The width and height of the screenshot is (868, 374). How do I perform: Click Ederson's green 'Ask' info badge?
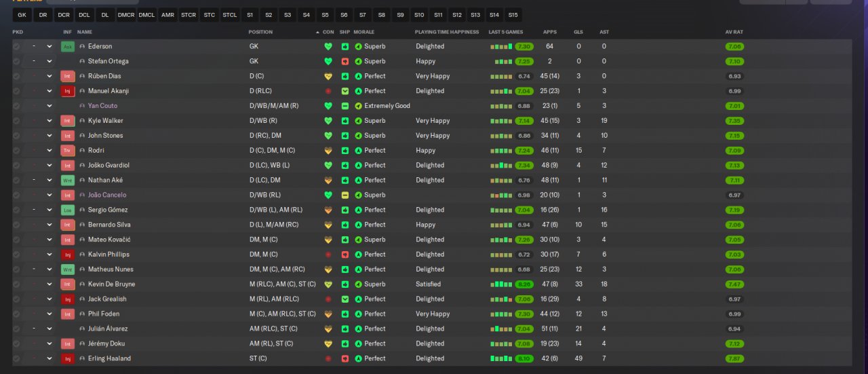[x=68, y=47]
